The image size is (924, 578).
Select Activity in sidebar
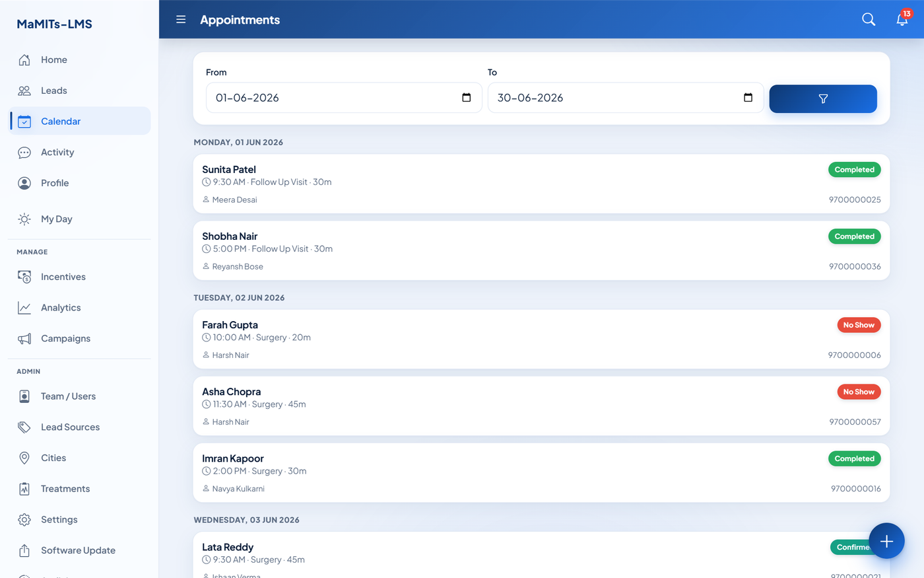point(79,153)
